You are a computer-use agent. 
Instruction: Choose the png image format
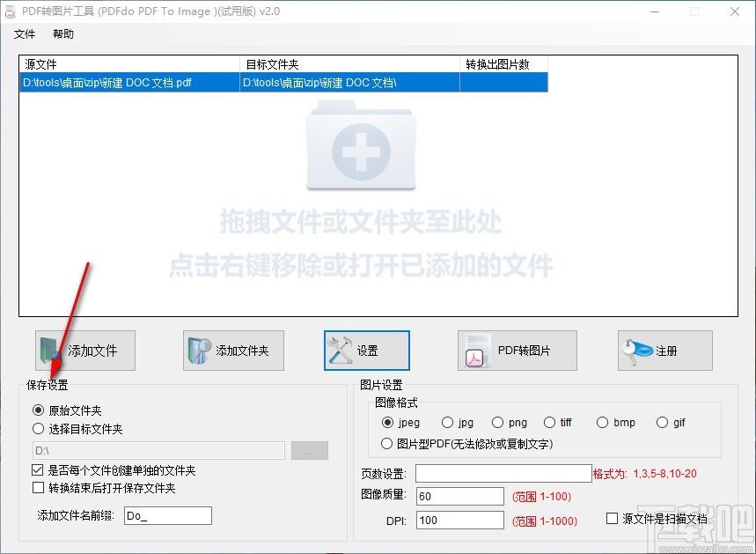pos(497,422)
